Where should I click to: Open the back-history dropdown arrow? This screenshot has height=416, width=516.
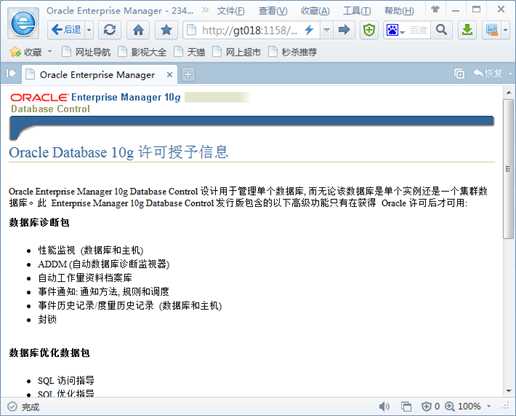click(89, 30)
